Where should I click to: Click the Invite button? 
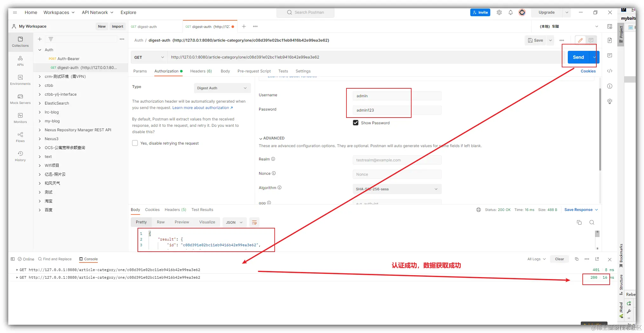coord(480,12)
